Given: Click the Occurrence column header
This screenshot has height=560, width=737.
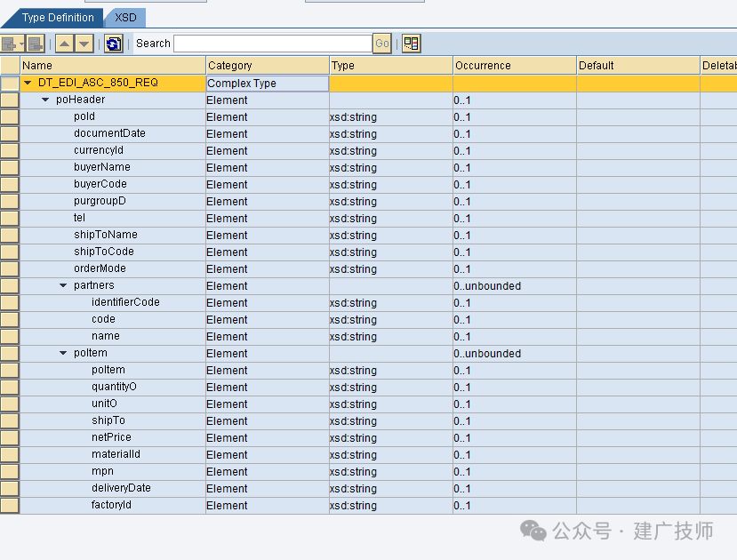Looking at the screenshot, I should click(515, 65).
